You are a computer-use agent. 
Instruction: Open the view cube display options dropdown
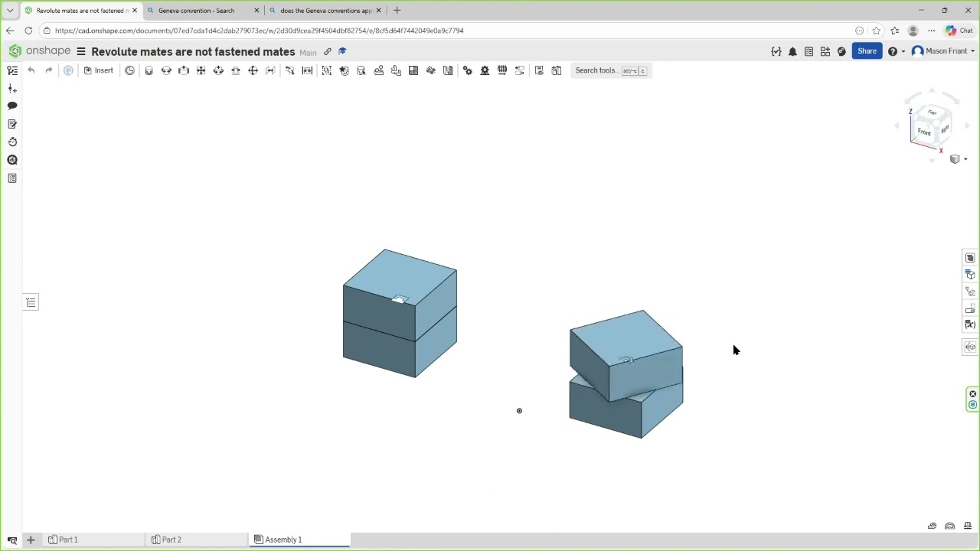point(958,159)
